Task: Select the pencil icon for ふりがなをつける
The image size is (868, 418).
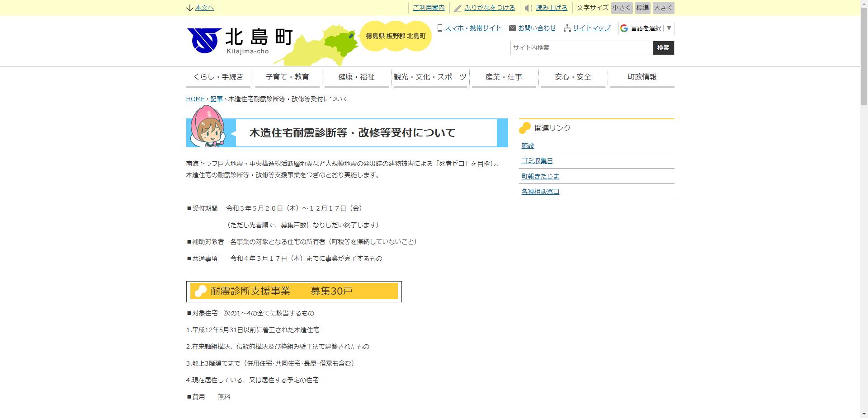Action: click(458, 8)
